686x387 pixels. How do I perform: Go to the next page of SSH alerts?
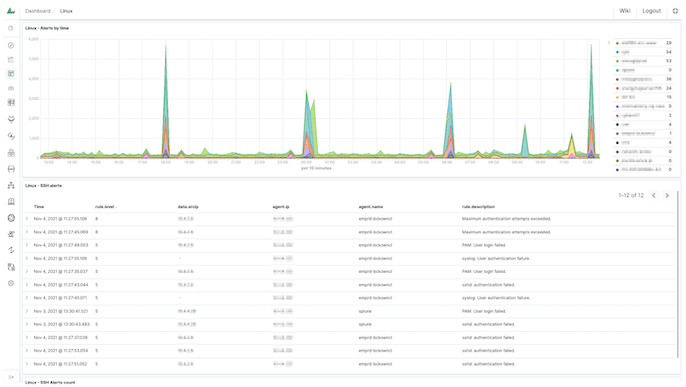coord(667,195)
